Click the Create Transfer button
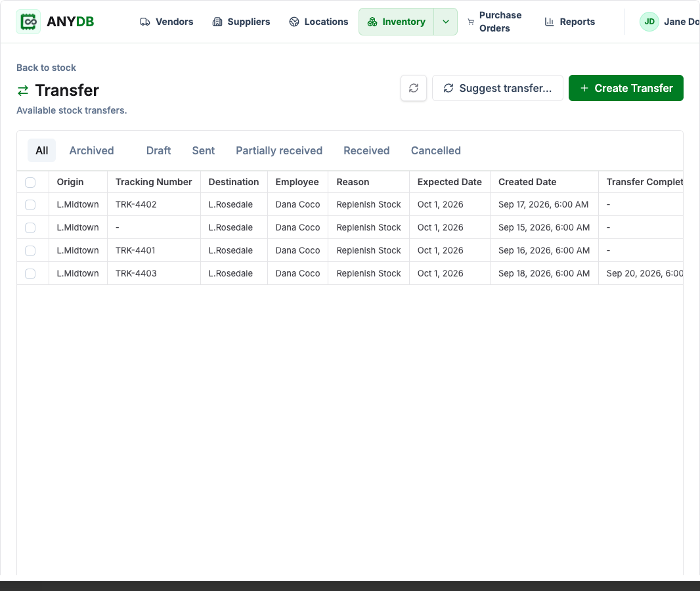The width and height of the screenshot is (700, 591). [x=626, y=88]
